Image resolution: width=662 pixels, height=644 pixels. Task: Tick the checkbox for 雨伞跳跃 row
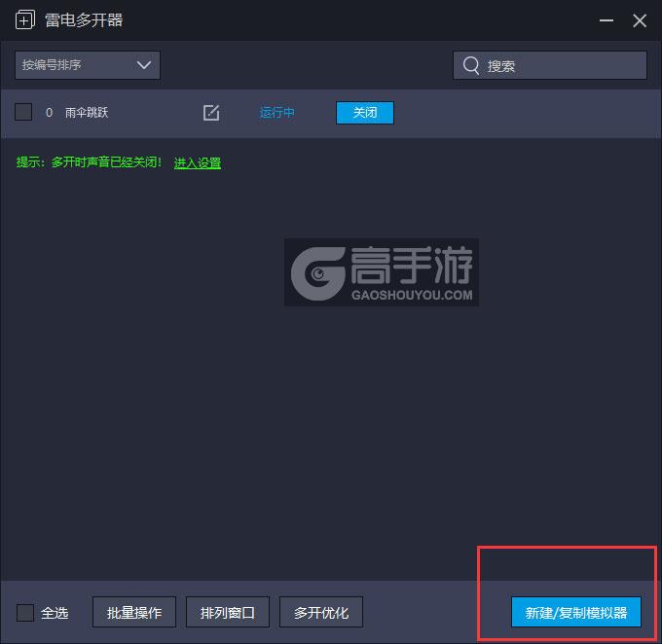pos(23,112)
